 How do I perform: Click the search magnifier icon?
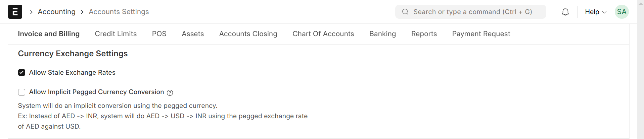(x=405, y=12)
